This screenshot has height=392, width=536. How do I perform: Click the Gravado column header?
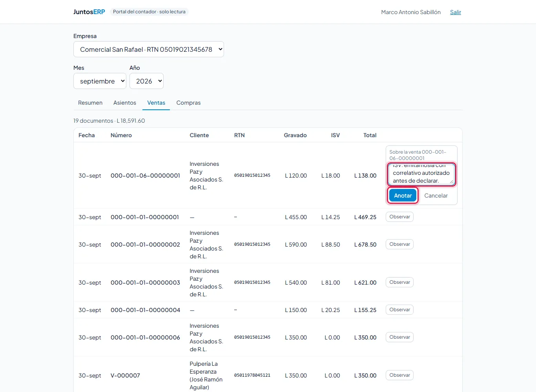pyautogui.click(x=295, y=135)
